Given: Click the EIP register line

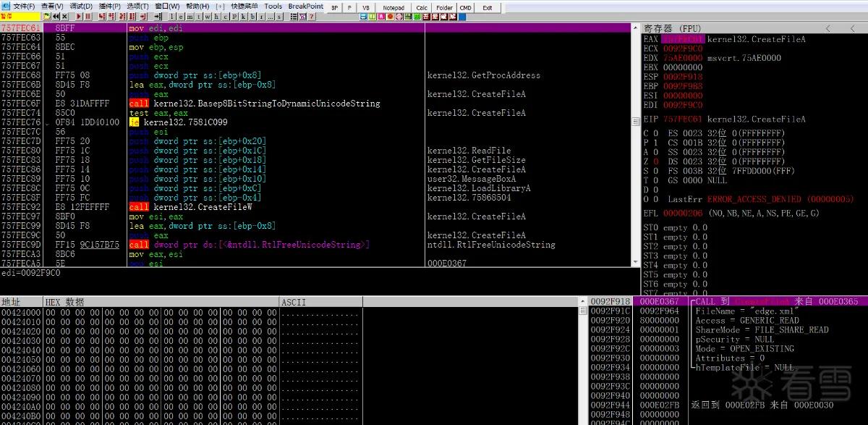Looking at the screenshot, I should (724, 119).
